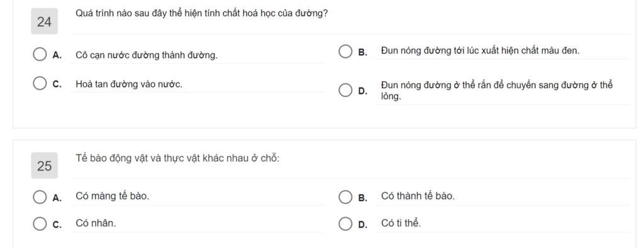The height and width of the screenshot is (248, 644).
Task: Click answer about đường ở thể rắn sang lỏng
Action: 497,91
